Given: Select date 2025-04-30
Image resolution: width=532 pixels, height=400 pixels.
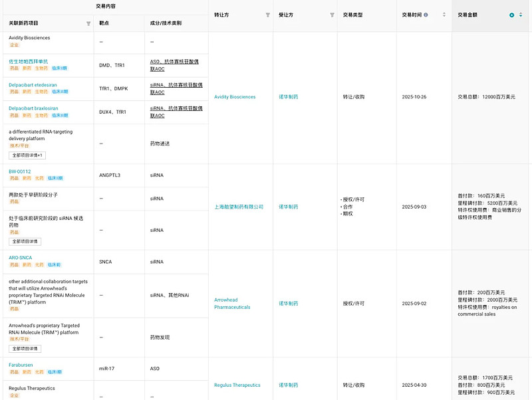Looking at the screenshot, I should click(414, 385).
